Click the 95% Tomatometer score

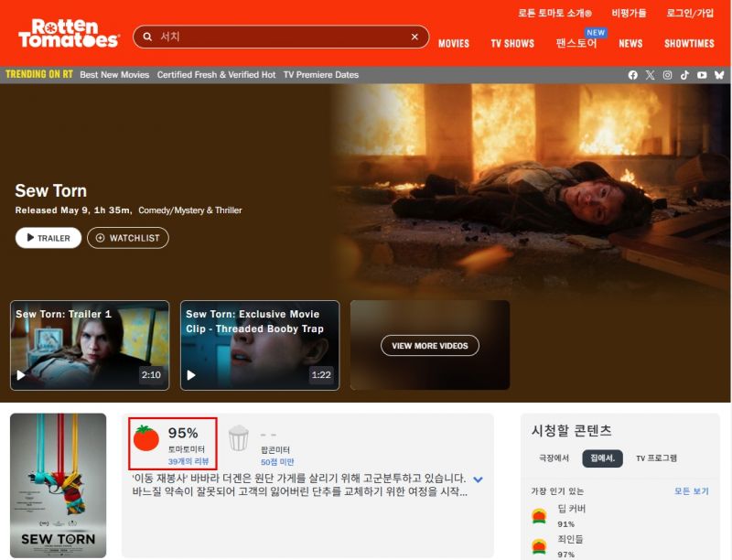pyautogui.click(x=183, y=433)
